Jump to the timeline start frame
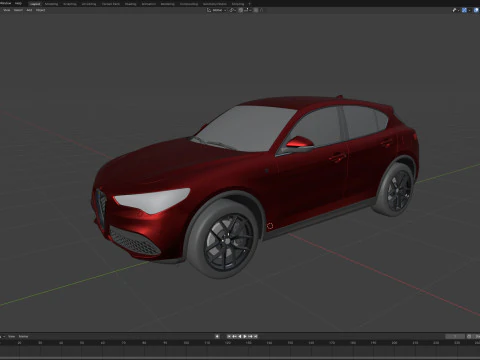The image size is (480, 360). point(229,336)
